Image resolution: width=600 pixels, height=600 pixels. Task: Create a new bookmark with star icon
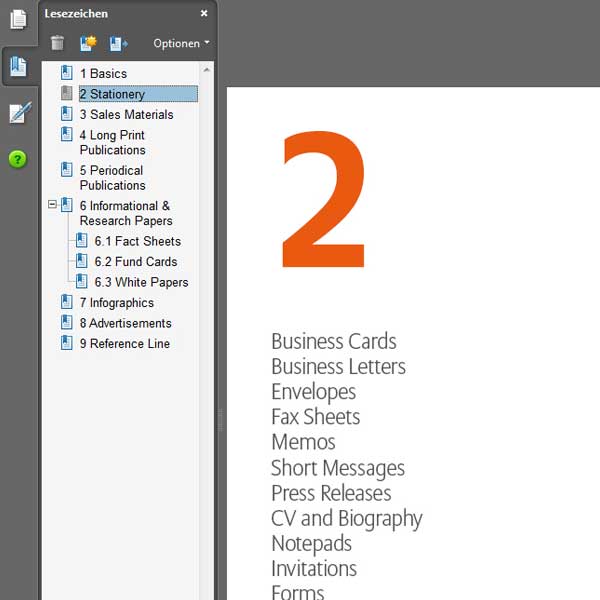[88, 43]
